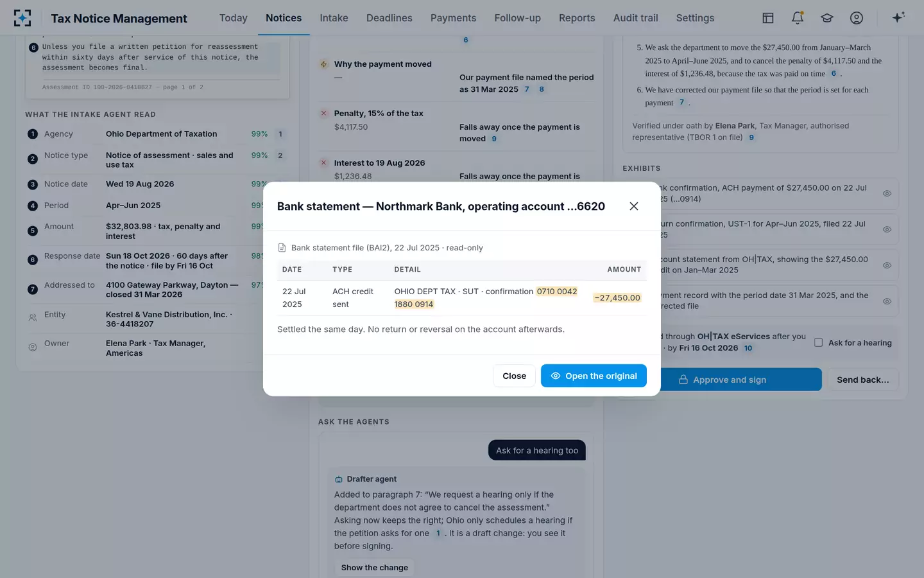Open the Reports tab
The height and width of the screenshot is (578, 924).
click(577, 18)
